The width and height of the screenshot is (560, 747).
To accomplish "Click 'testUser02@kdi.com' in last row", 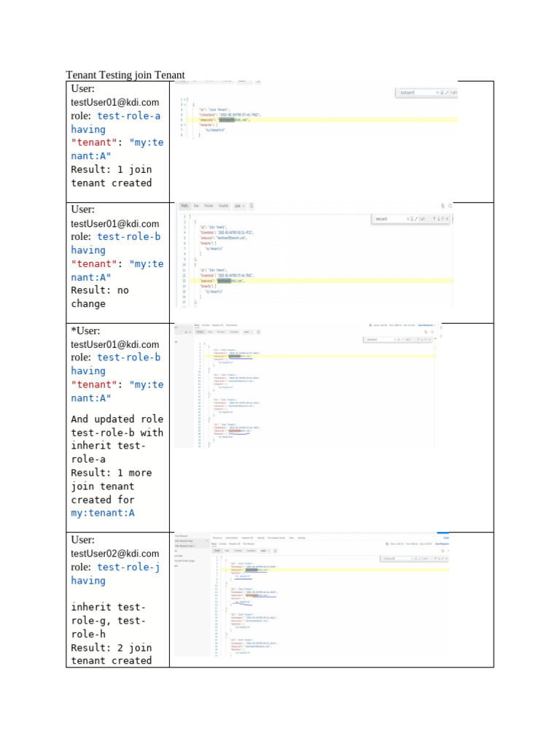I will tap(114, 554).
